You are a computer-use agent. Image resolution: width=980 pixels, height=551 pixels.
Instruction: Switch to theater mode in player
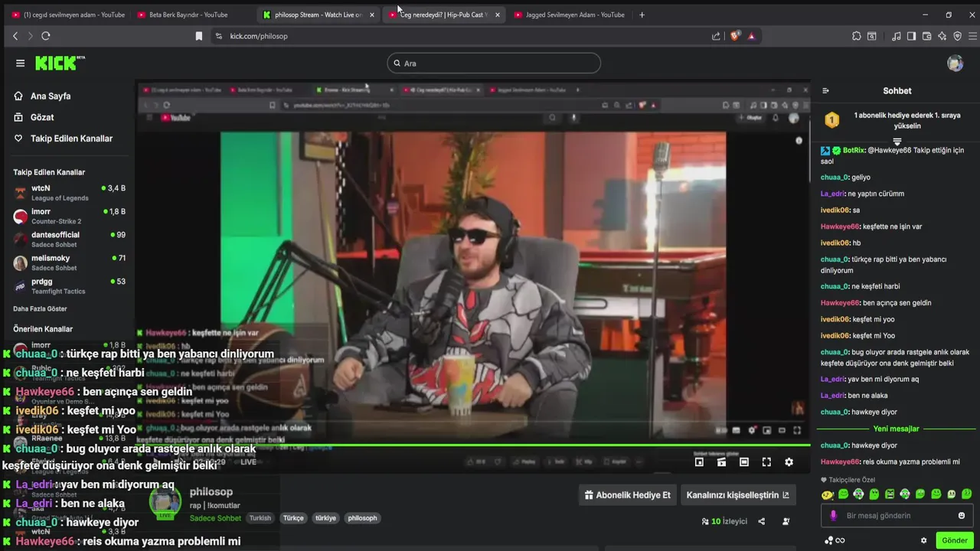click(744, 462)
